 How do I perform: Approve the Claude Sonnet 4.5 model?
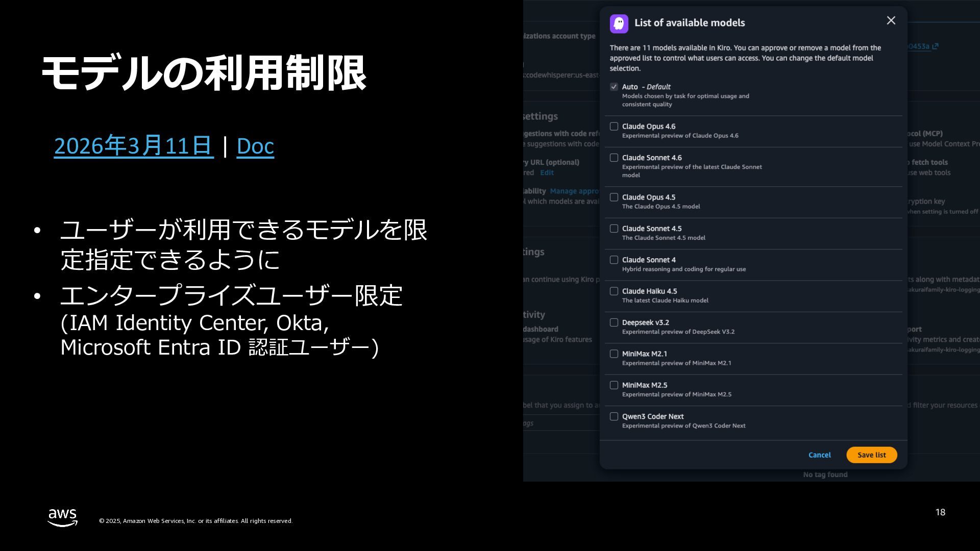(x=614, y=229)
